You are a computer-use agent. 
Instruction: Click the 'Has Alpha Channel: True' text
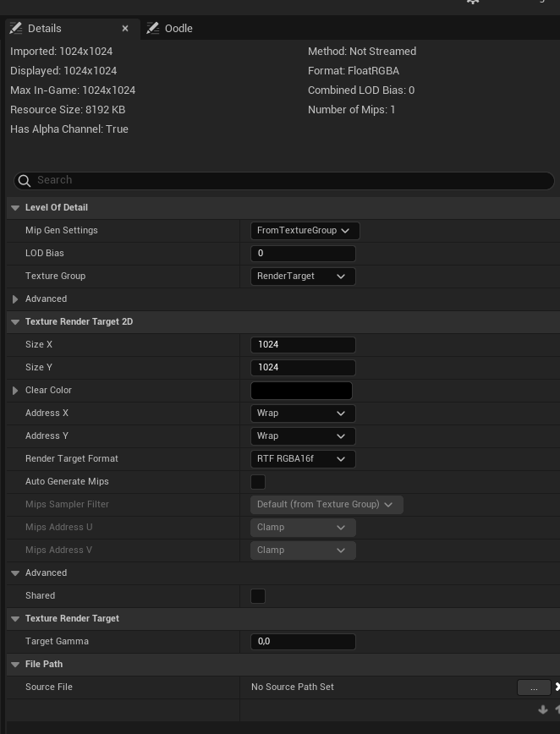click(69, 129)
